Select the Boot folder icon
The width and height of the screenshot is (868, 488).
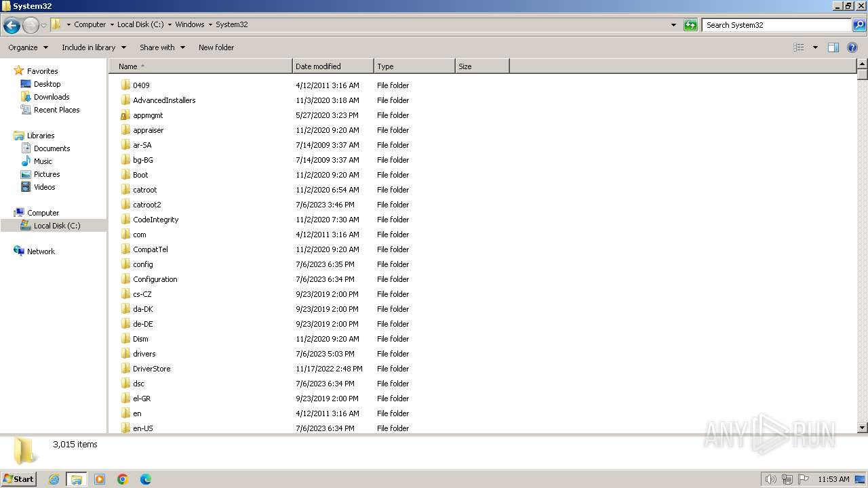(125, 175)
